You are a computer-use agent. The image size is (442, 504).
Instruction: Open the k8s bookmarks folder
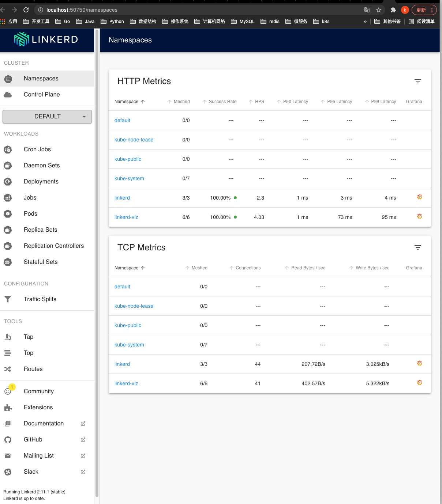pyautogui.click(x=321, y=22)
